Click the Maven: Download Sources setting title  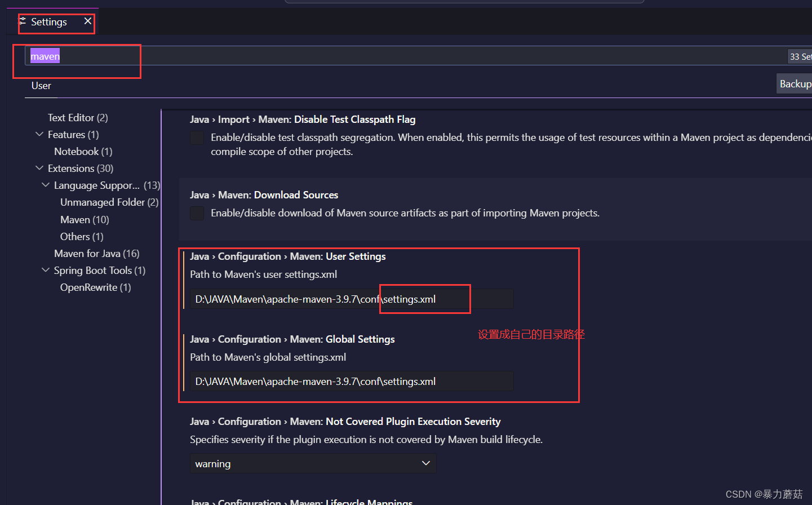coord(264,195)
